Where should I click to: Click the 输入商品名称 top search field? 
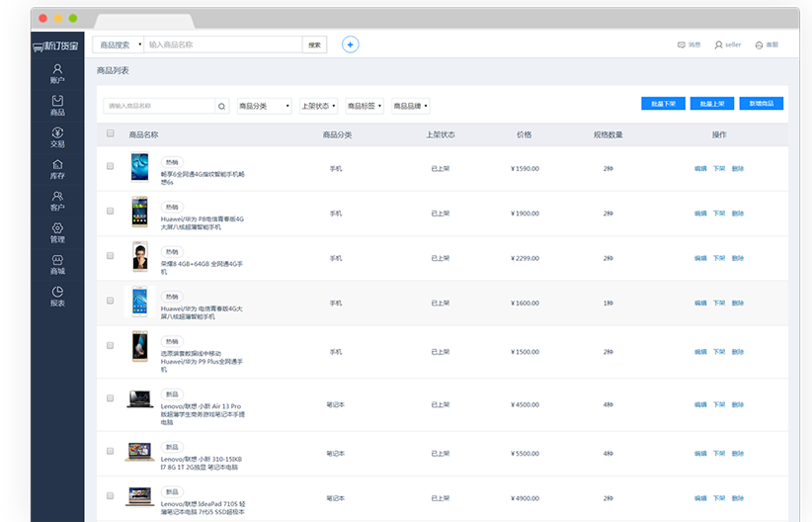222,44
